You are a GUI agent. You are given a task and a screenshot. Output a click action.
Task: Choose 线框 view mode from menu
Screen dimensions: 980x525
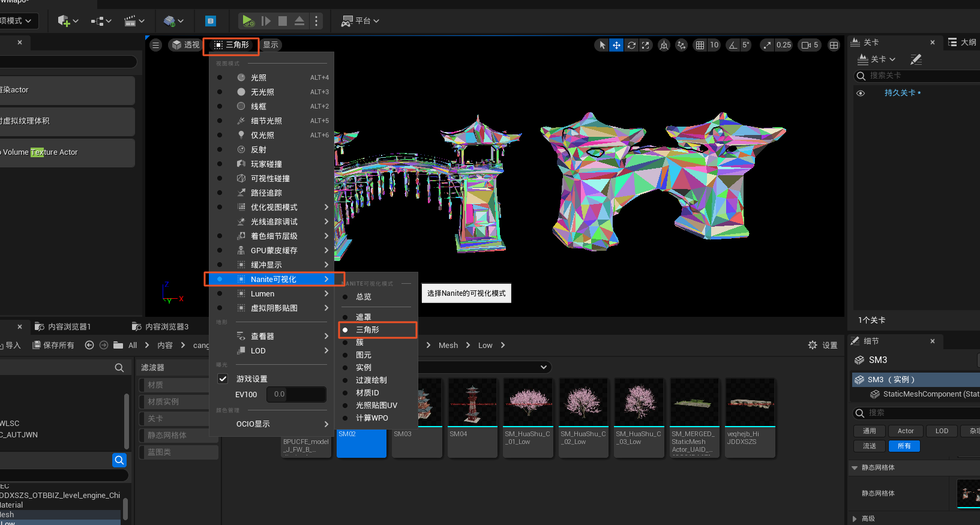click(x=259, y=106)
